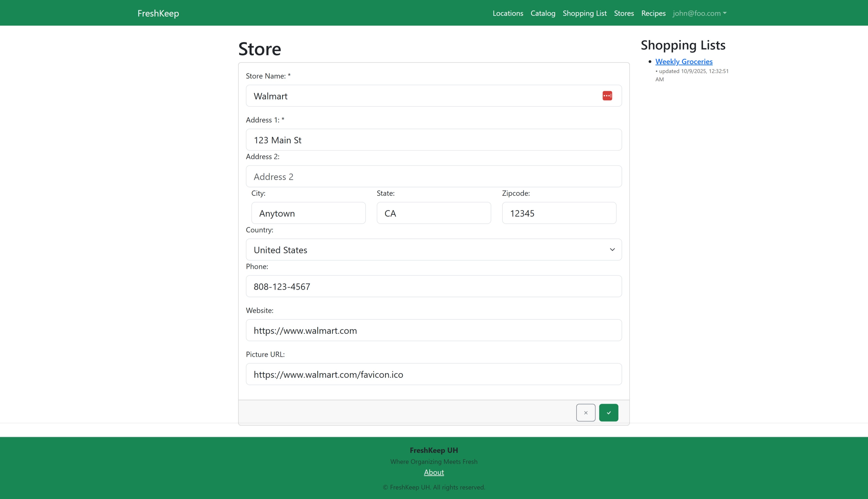Edit the Zipcode field containing 12345

[x=558, y=213]
